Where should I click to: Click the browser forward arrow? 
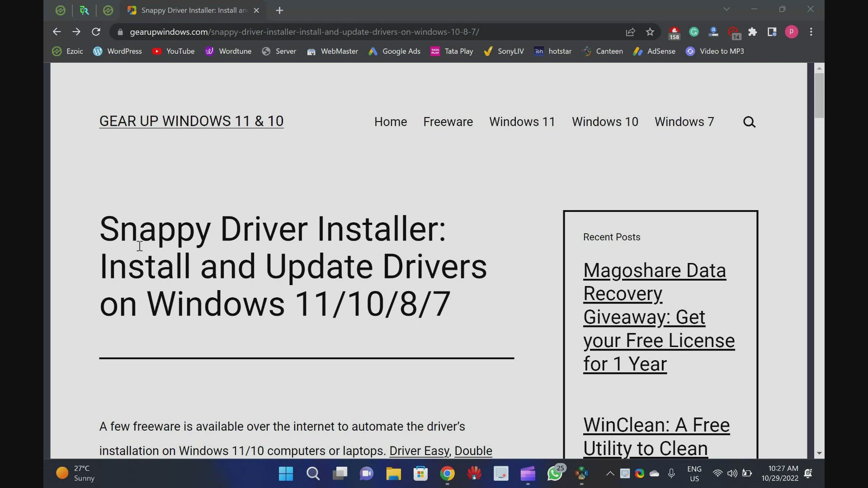click(x=76, y=32)
